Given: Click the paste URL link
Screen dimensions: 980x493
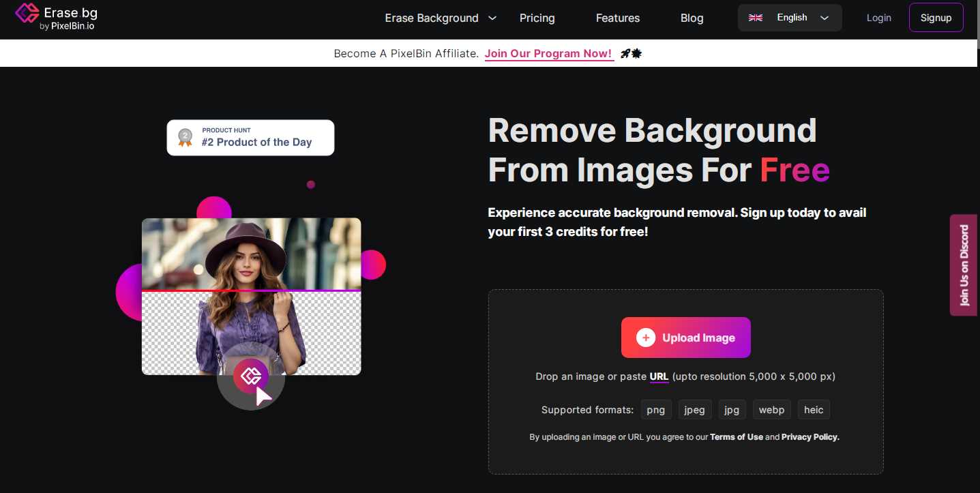Looking at the screenshot, I should (659, 376).
